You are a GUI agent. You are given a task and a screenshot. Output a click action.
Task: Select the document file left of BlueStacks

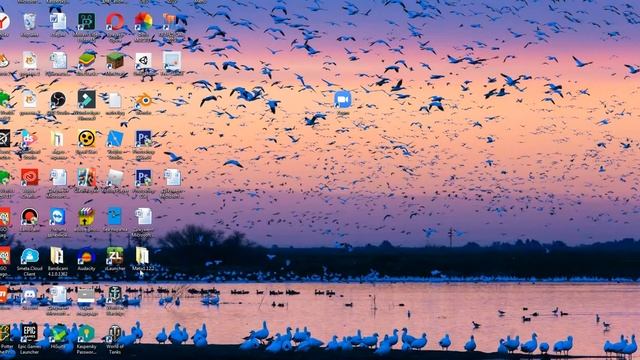(x=58, y=60)
